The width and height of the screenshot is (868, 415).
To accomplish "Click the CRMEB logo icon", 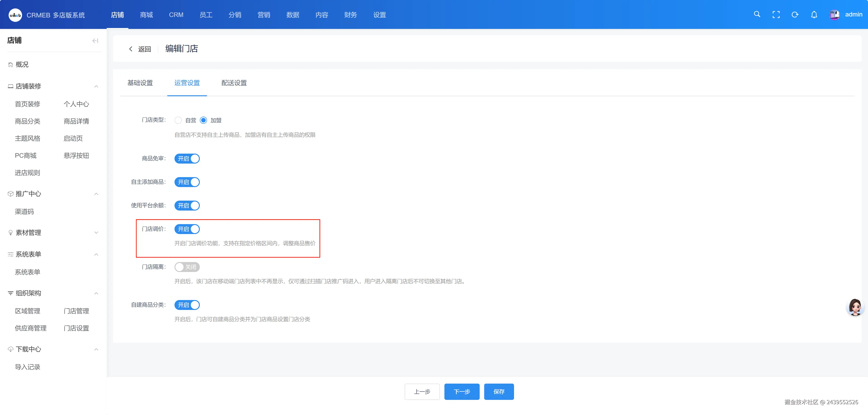I will (x=15, y=15).
